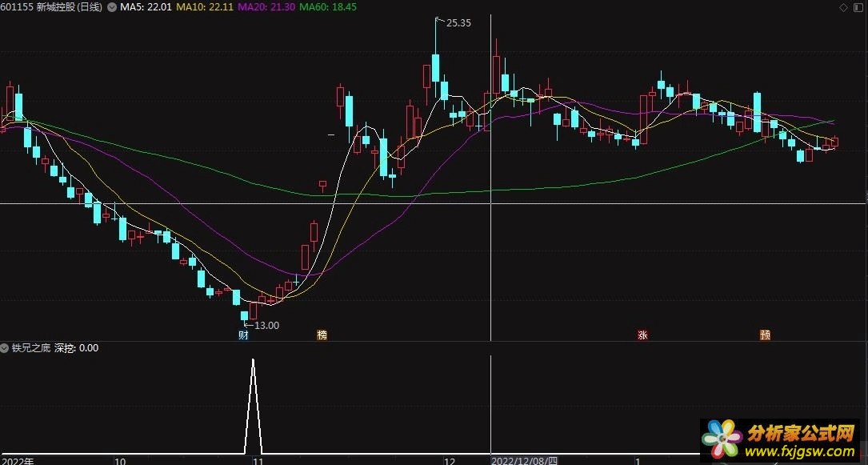Click the diamond icon at top right
The width and height of the screenshot is (868, 465).
[x=844, y=7]
